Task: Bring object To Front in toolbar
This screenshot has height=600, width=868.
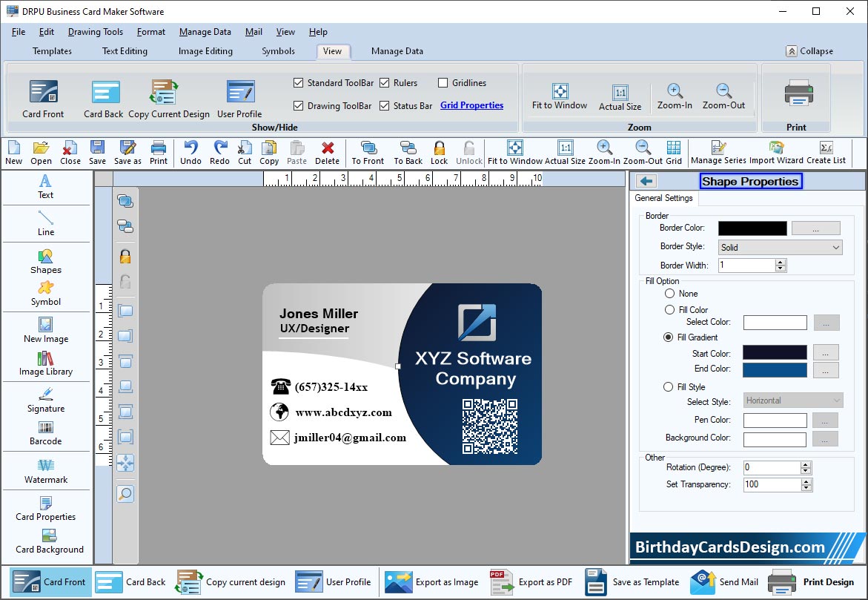Action: tap(368, 153)
